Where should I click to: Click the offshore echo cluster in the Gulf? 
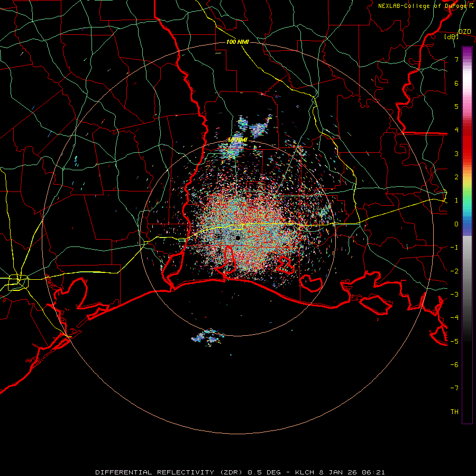pyautogui.click(x=208, y=337)
